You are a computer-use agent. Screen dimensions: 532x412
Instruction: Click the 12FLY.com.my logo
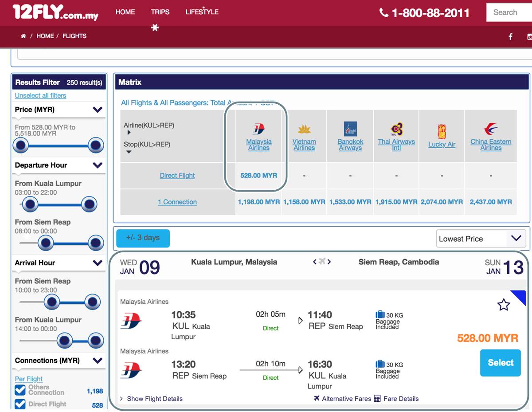click(55, 12)
